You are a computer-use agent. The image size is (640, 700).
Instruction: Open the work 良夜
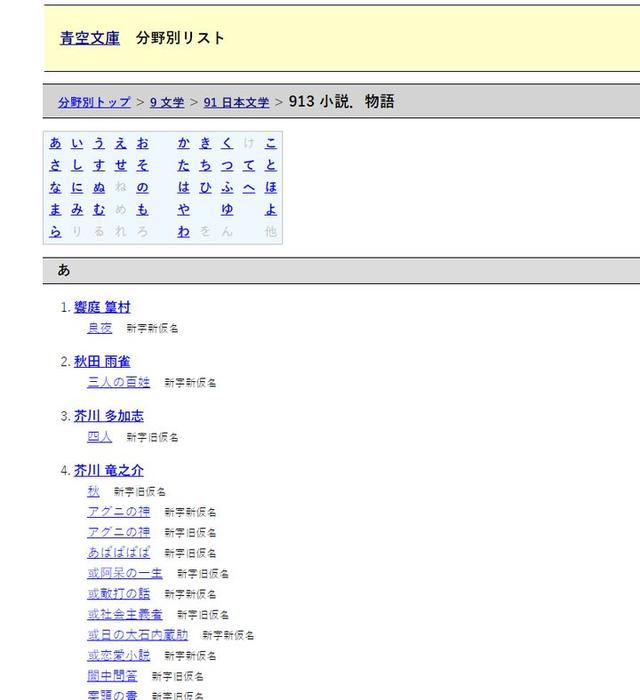(x=100, y=328)
